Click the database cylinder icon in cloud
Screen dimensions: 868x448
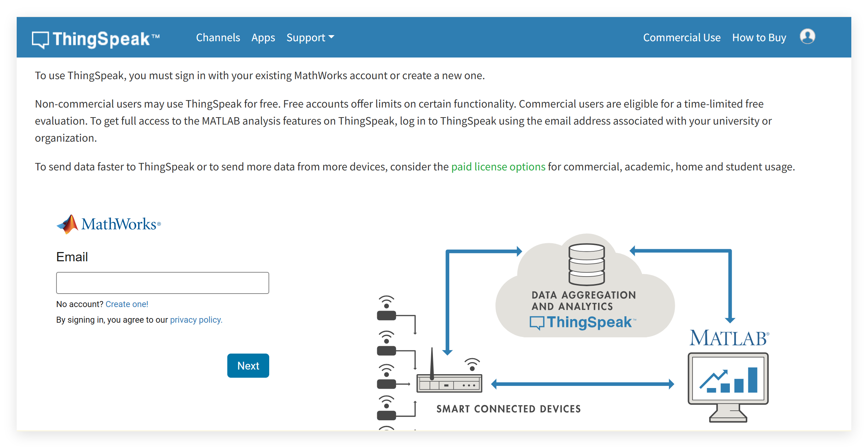(x=586, y=264)
